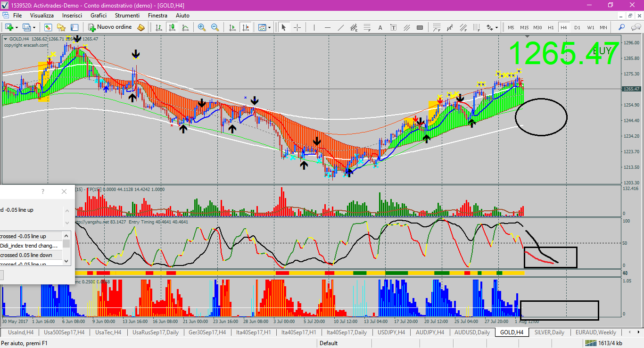The width and height of the screenshot is (644, 348).
Task: Toggle the Terminal panel icon
Action: [x=74, y=27]
